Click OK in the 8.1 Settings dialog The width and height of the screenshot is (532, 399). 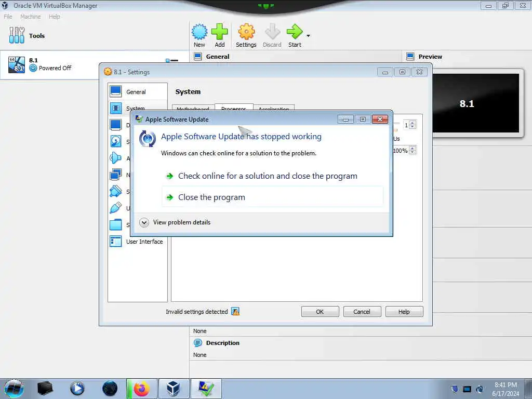pos(320,312)
